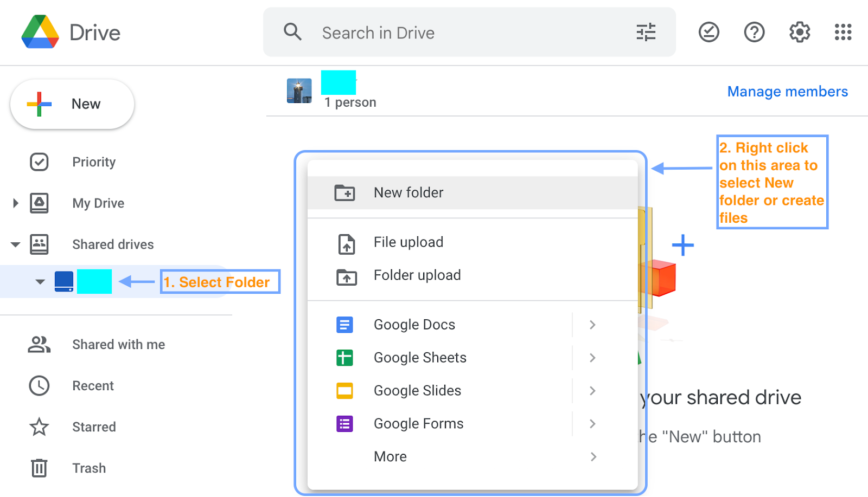The height and width of the screenshot is (497, 868).
Task: Click the My Drive icon
Action: (39, 203)
